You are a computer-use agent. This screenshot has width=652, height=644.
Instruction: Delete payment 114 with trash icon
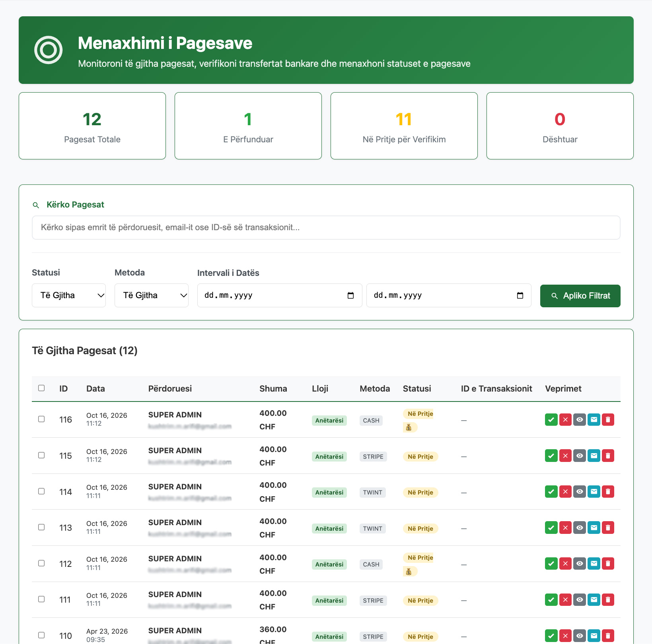point(608,492)
